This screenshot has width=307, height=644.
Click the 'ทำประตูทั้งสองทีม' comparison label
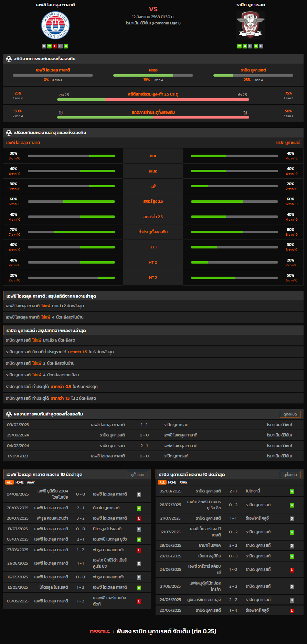pos(153,232)
